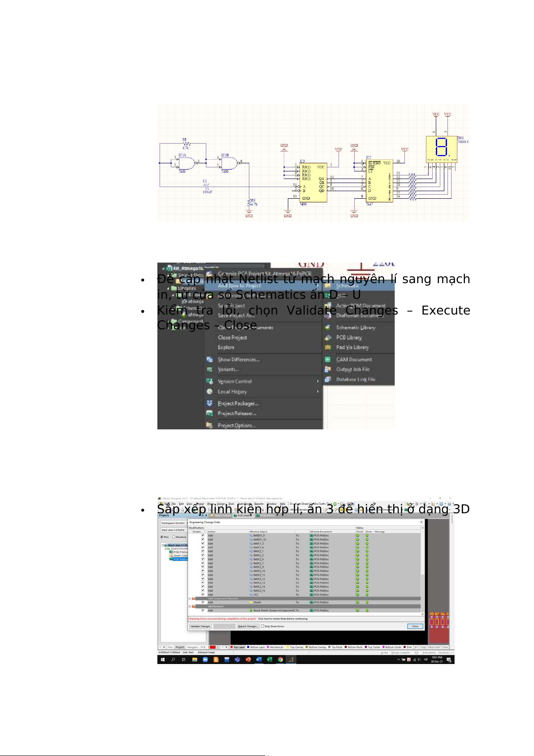
Task: Collapse the Add Component Classes group
Action: pos(190,599)
